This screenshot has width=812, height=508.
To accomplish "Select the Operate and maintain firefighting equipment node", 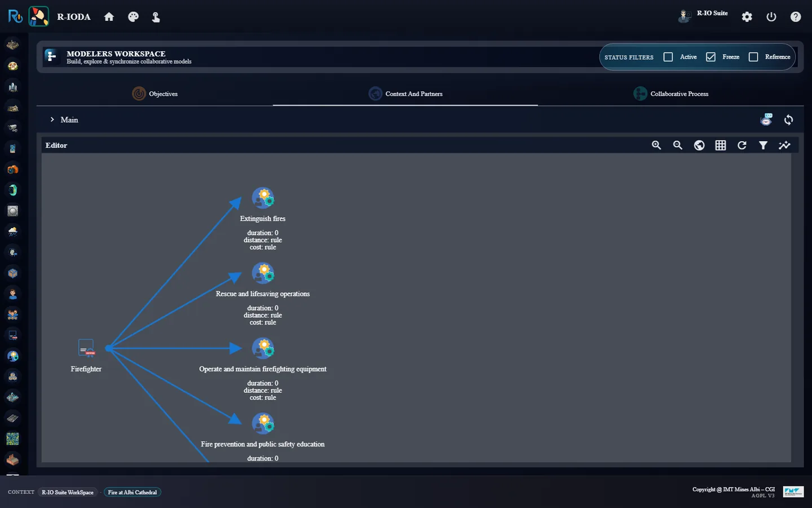I will [x=263, y=348].
